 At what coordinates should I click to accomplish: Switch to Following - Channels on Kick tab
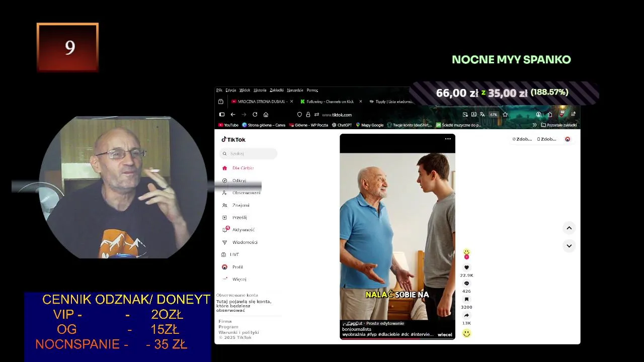tap(327, 102)
